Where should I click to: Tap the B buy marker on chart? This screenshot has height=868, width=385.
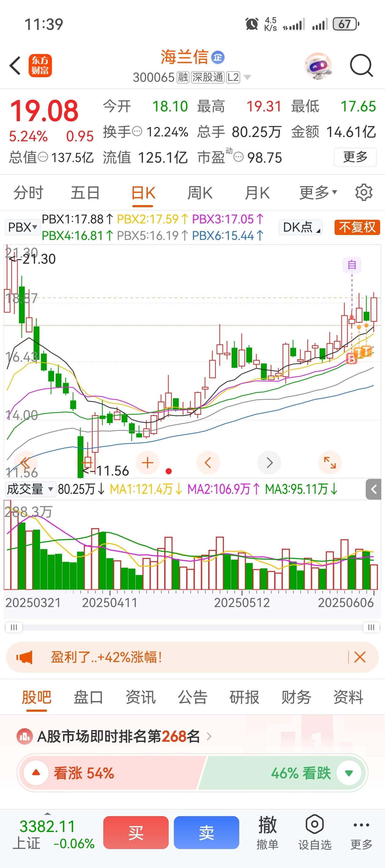tap(351, 359)
